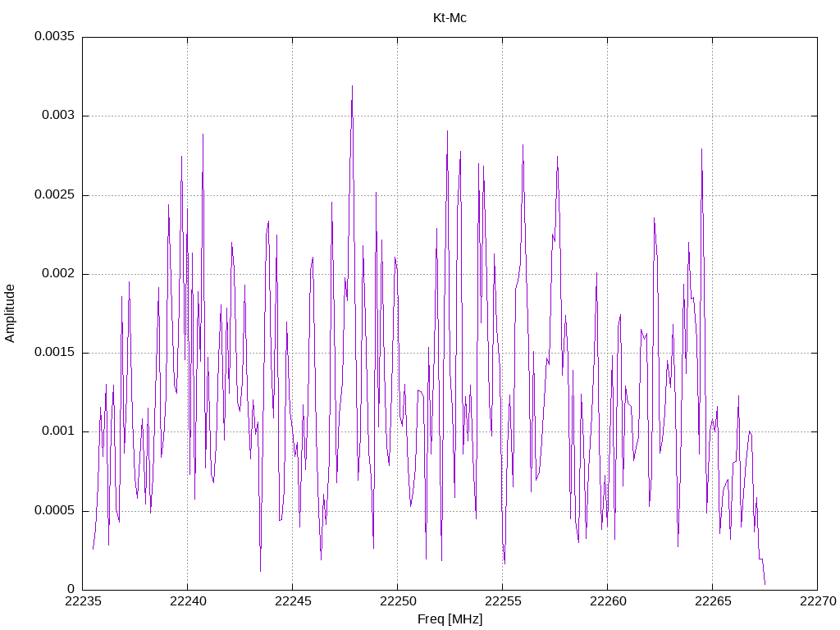Screen dimensions: 840x630
Task: Click x-axis tick label 22240
Action: click(188, 601)
